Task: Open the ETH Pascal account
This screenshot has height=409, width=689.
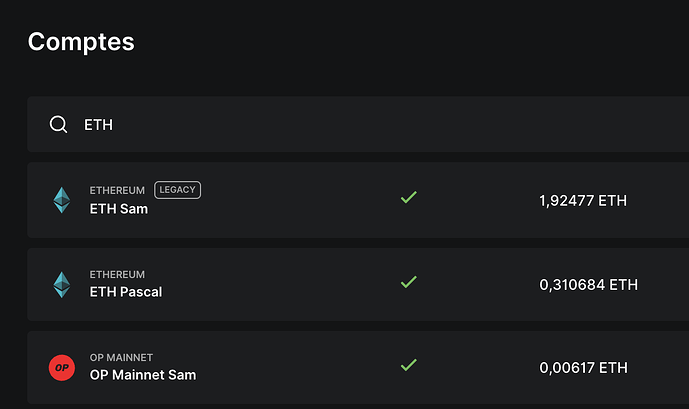Action: (126, 292)
